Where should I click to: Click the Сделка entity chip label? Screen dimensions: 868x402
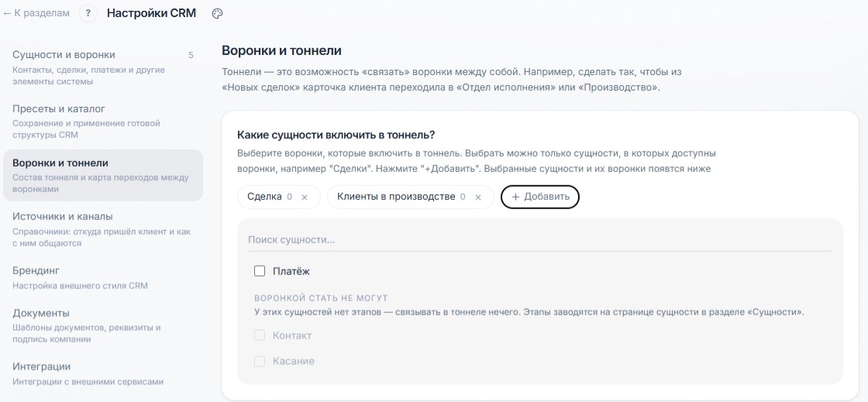264,197
